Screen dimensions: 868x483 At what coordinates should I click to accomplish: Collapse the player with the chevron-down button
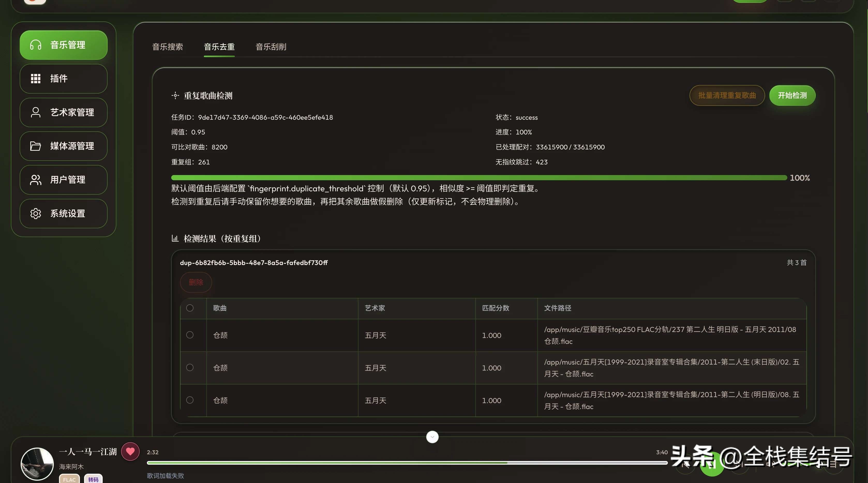(432, 437)
